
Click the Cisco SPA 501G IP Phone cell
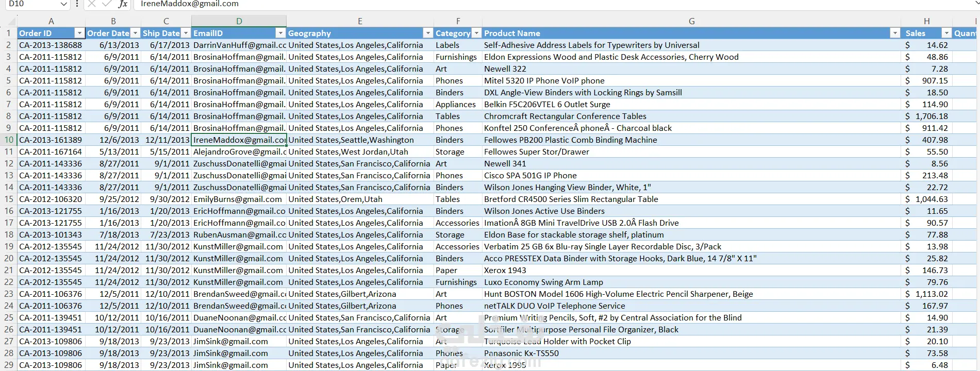point(692,175)
